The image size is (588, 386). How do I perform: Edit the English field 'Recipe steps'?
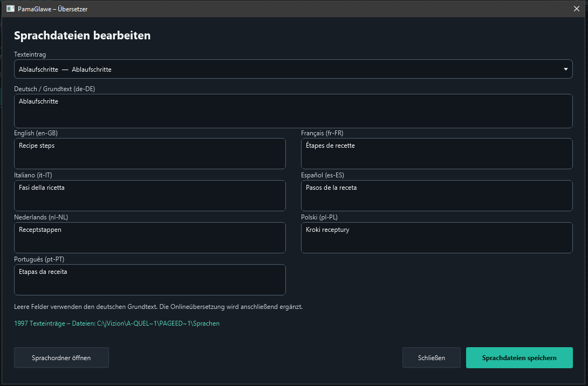(x=150, y=154)
